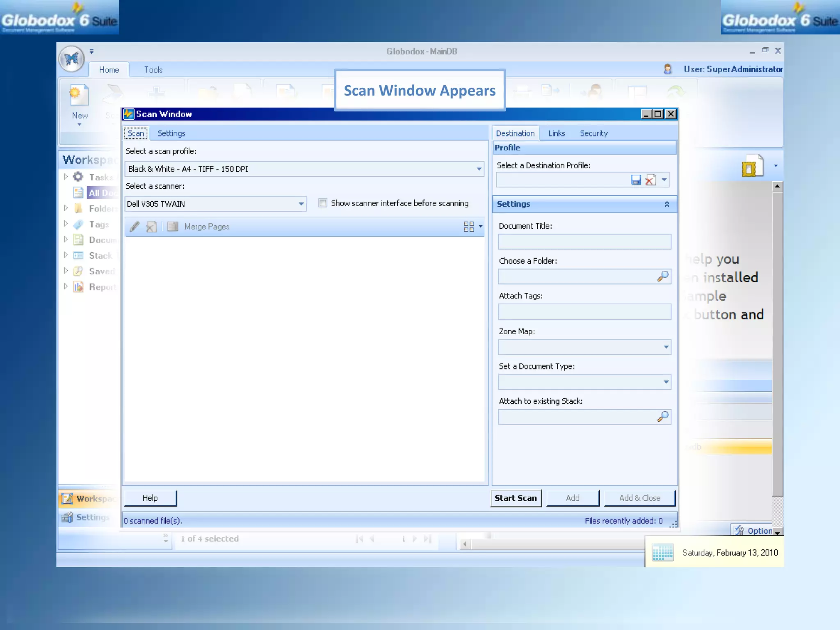Click the '0 scanned file(s).' status text
840x630 pixels.
point(153,520)
